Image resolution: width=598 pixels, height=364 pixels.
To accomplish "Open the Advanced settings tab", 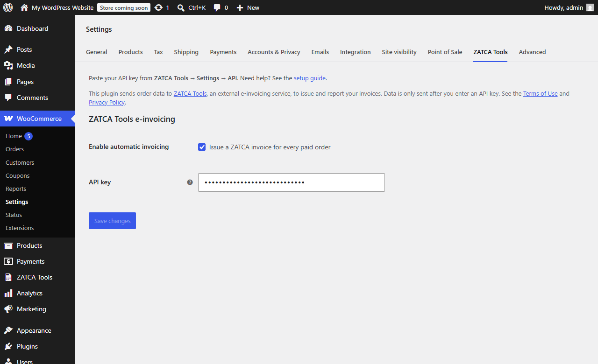I will 532,52.
